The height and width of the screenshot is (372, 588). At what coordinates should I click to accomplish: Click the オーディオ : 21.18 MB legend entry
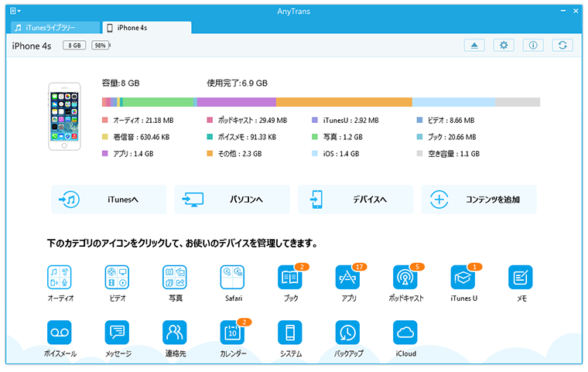(x=138, y=121)
